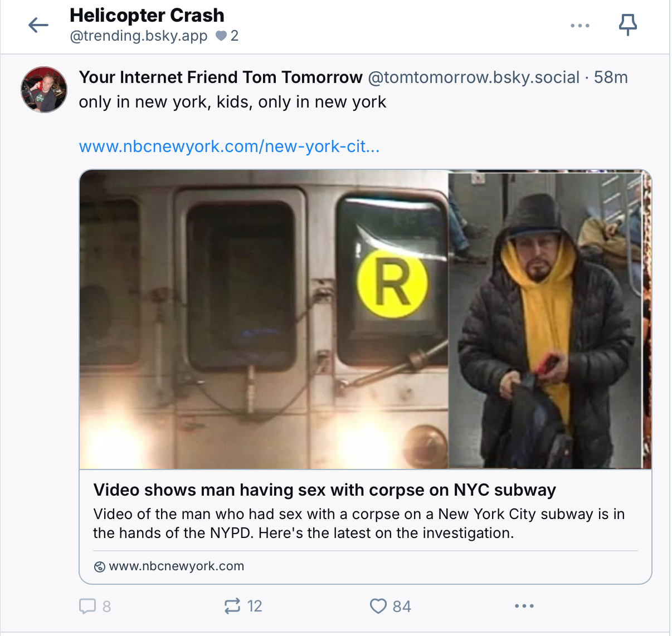
Task: Open the @trending.bsky.app creator handle
Action: [x=138, y=36]
